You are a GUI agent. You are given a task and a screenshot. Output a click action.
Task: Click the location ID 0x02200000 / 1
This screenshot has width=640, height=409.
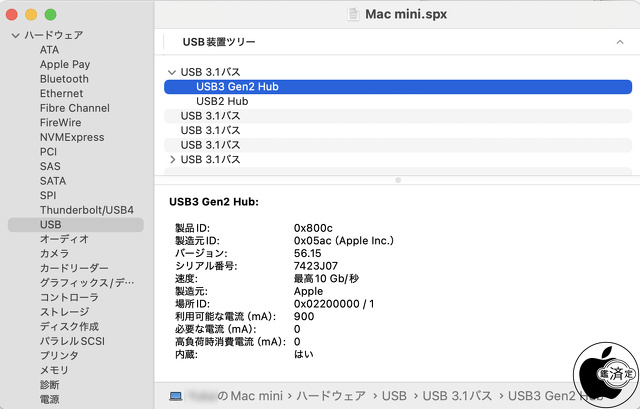coord(334,304)
